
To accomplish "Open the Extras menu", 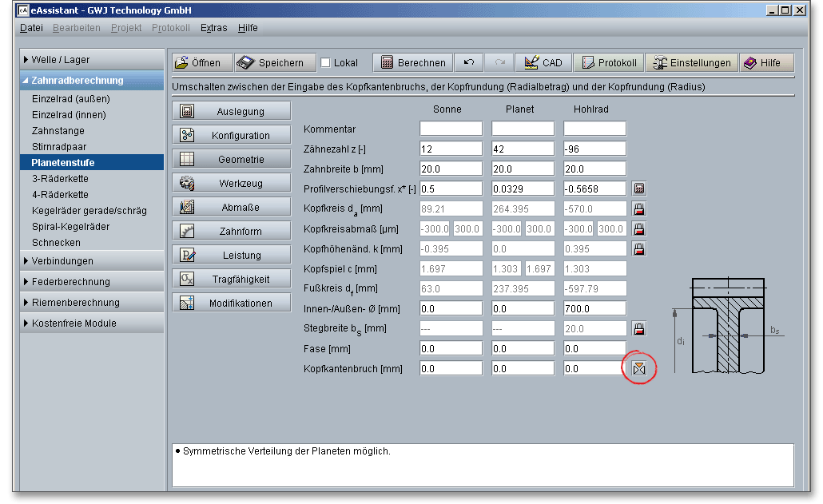I will 213,28.
